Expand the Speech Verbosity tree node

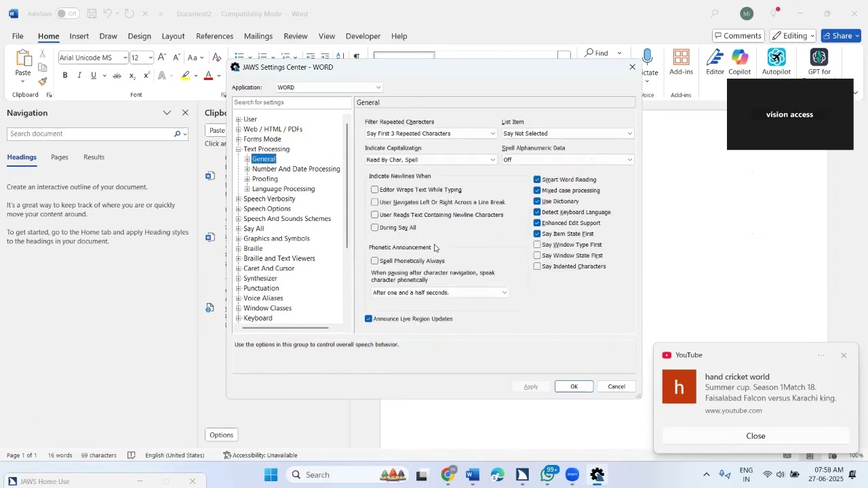pyautogui.click(x=239, y=199)
